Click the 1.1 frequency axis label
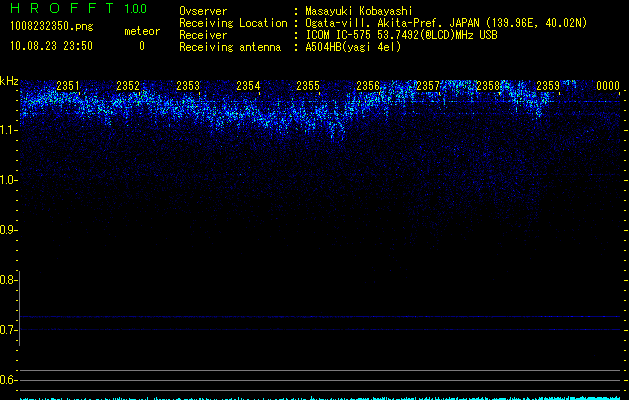Viewport: 629px width, 400px height. tap(7, 130)
